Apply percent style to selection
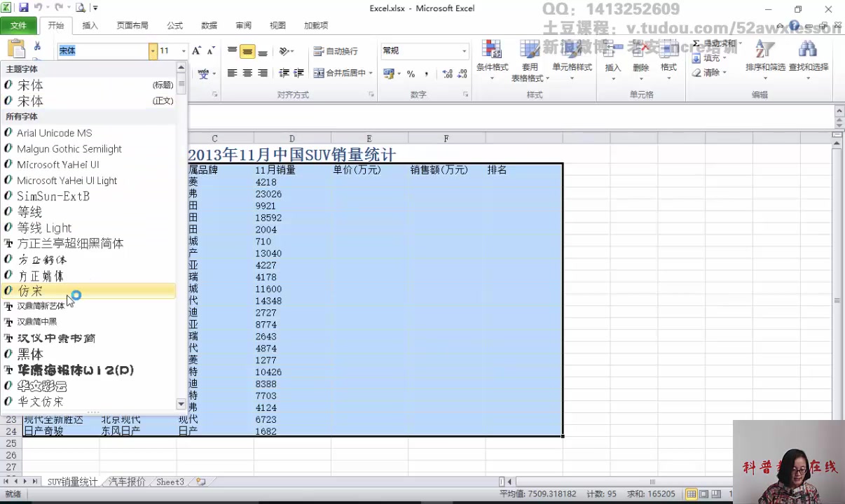Screen dimensions: 845x504 click(409, 73)
